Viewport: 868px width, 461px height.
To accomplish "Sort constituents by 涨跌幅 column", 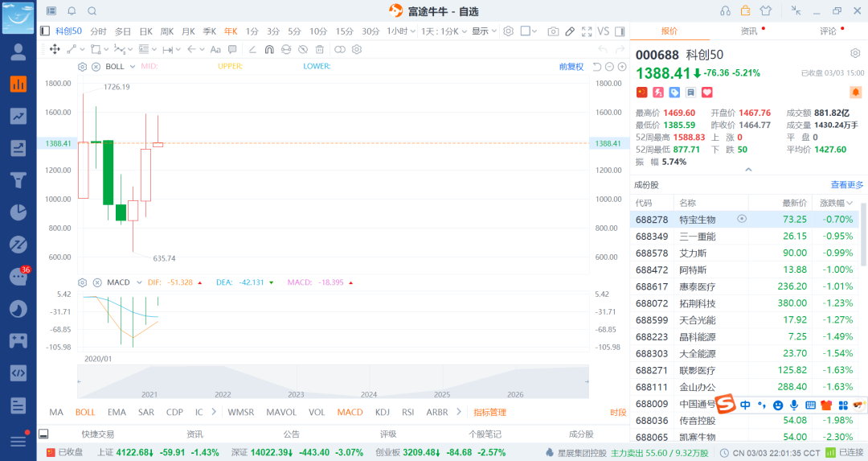I will pos(836,203).
